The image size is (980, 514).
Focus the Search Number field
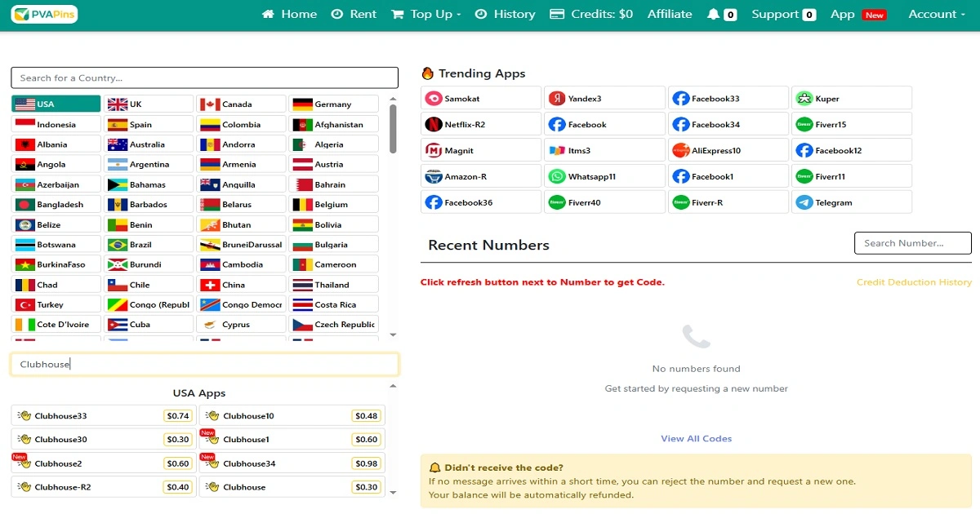tap(913, 242)
